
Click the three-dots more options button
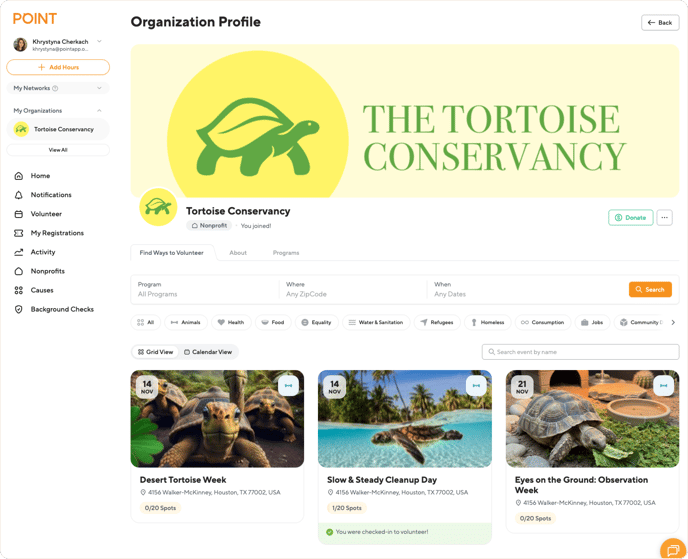coord(664,218)
